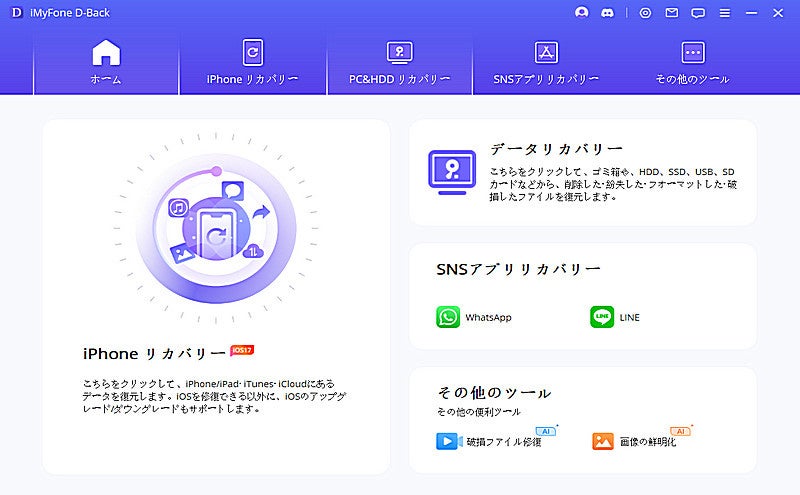Minimize the iMyFone D-Back window

coord(751,13)
